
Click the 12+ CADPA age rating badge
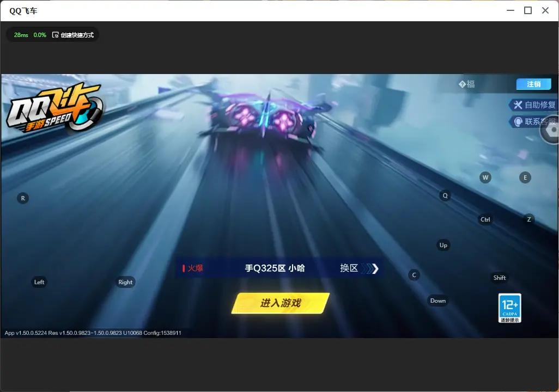click(x=510, y=308)
